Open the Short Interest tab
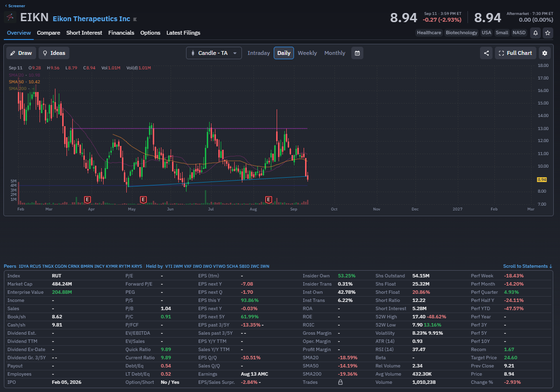Screen dimensions: 560x392 tap(84, 33)
